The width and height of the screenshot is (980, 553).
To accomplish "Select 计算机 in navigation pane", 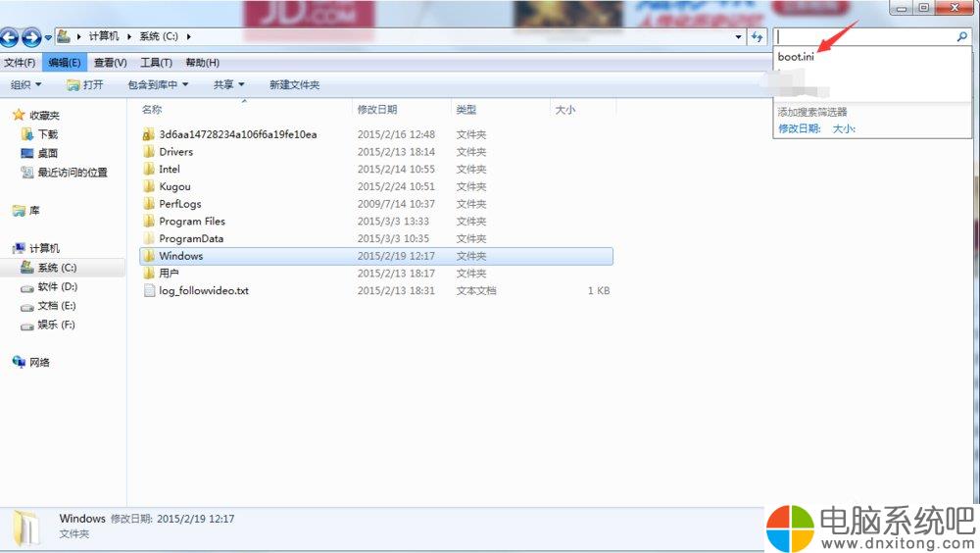I will point(44,248).
